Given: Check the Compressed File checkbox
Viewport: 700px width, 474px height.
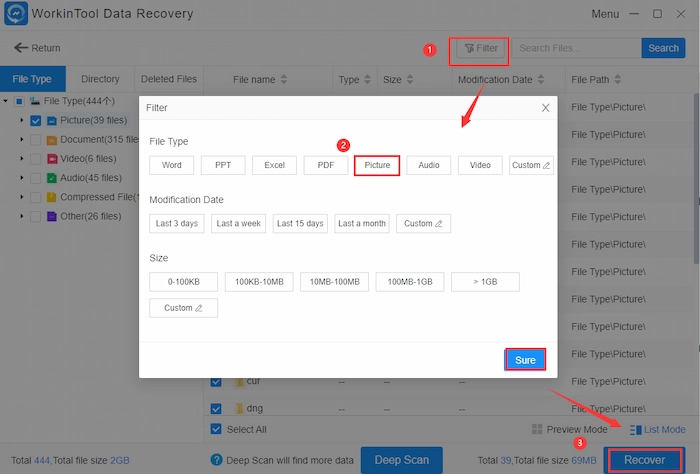Looking at the screenshot, I should point(36,197).
